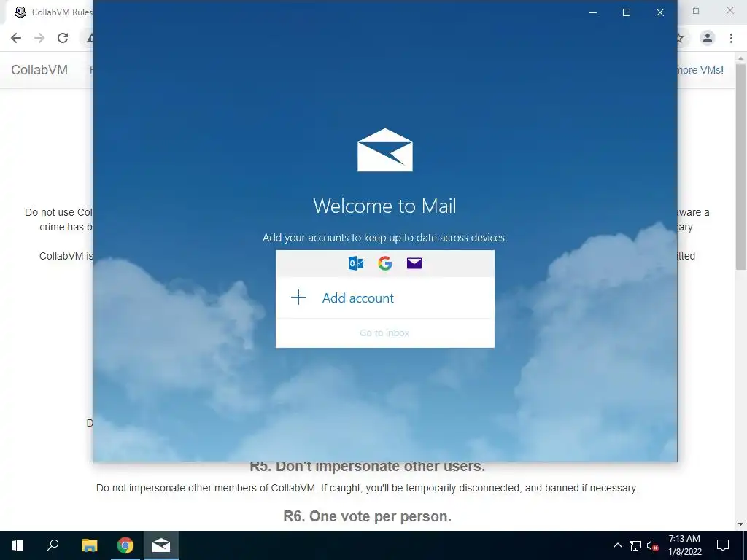The height and width of the screenshot is (560, 747).
Task: Open Chrome's three-dot menu
Action: (x=731, y=38)
